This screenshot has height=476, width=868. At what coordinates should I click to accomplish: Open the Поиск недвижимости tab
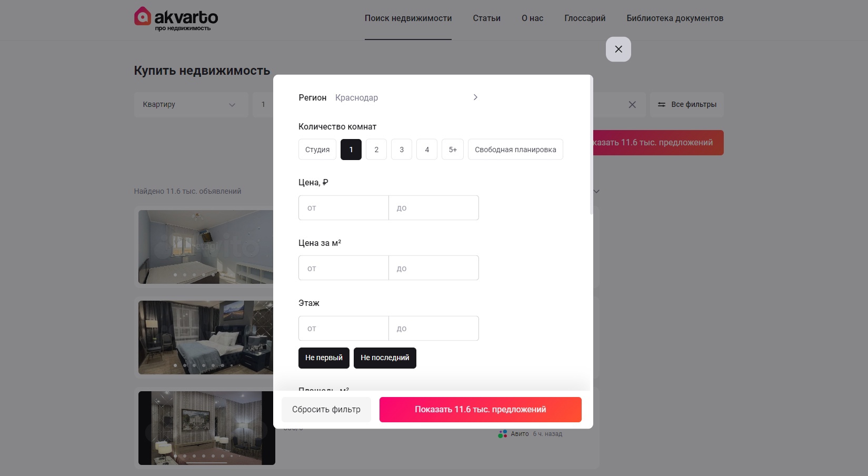point(408,18)
